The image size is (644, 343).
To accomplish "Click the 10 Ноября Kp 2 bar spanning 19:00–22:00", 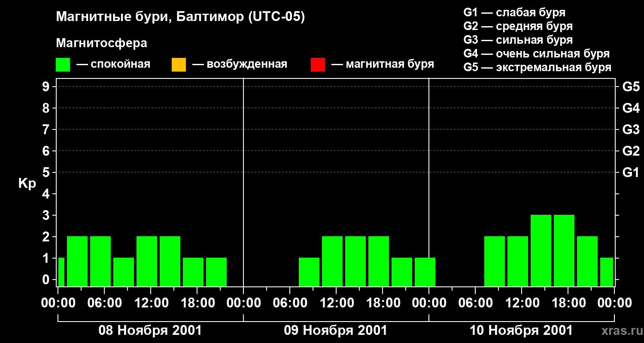I will 587,261.
